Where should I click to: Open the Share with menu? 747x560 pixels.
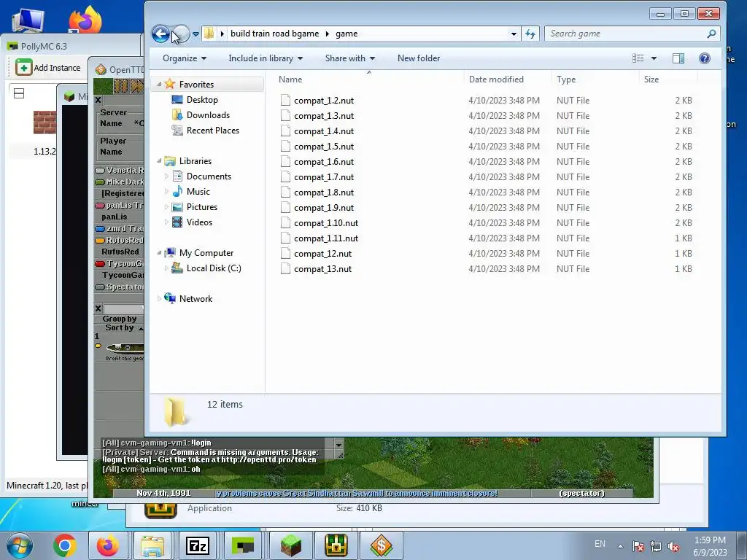coord(350,58)
